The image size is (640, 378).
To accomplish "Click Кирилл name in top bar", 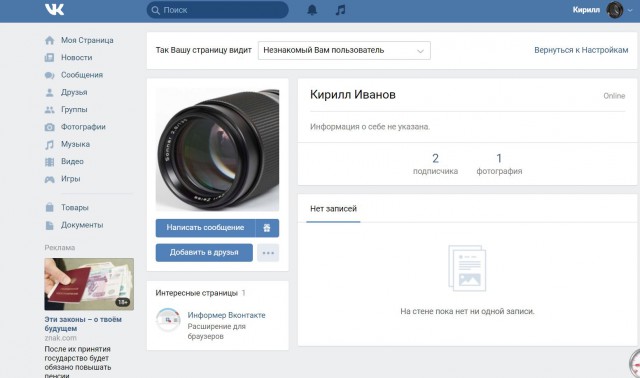I will point(586,10).
